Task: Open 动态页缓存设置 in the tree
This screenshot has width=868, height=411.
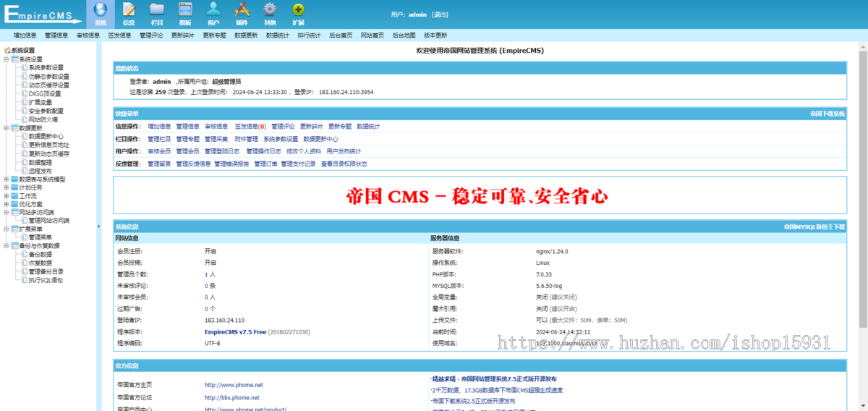Action: tap(49, 85)
